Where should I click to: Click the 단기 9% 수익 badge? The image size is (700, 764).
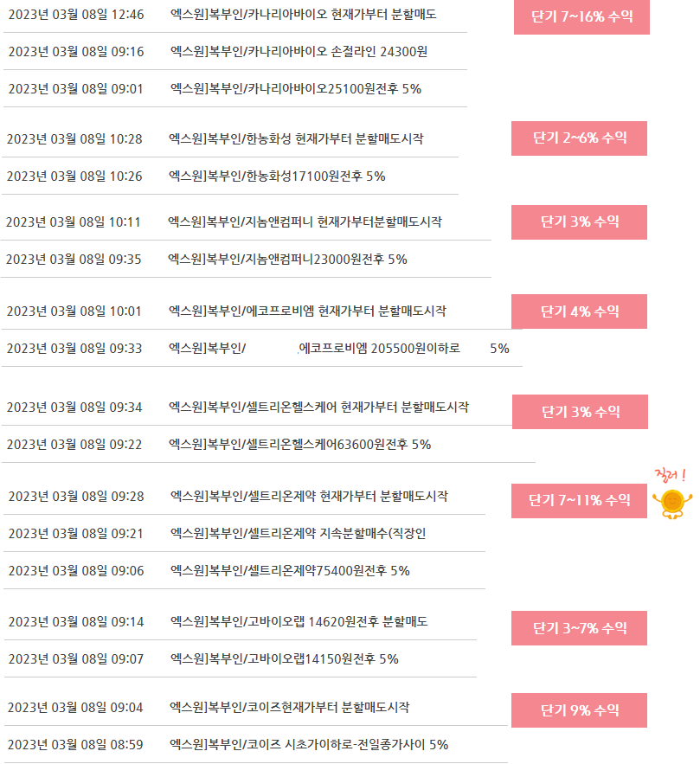(x=579, y=710)
